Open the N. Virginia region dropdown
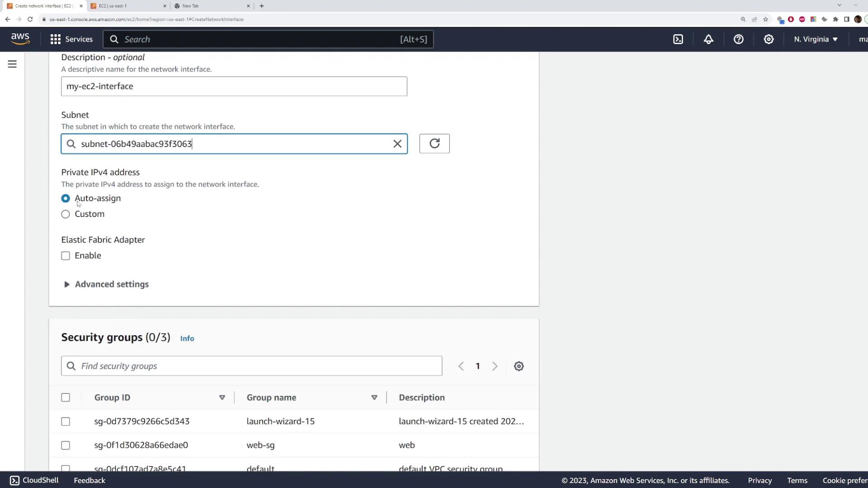This screenshot has width=868, height=488. click(x=816, y=39)
